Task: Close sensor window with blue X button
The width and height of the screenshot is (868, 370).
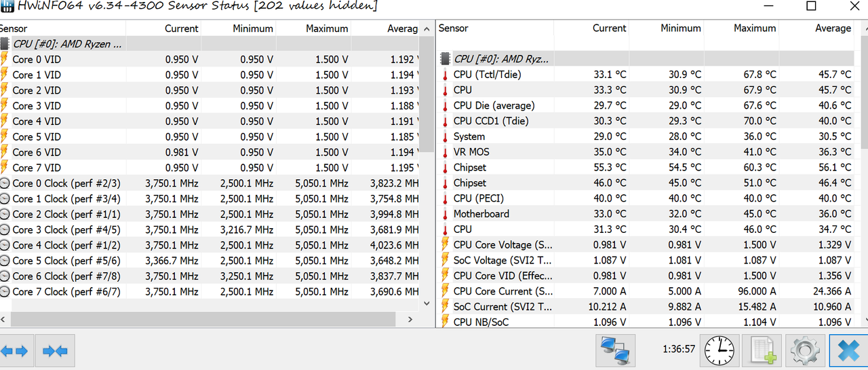Action: [x=848, y=351]
